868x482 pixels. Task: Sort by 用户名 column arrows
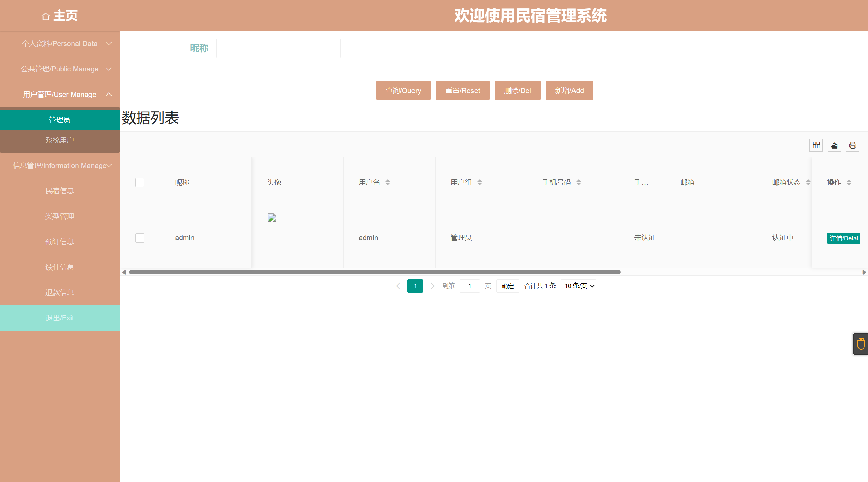tap(388, 182)
